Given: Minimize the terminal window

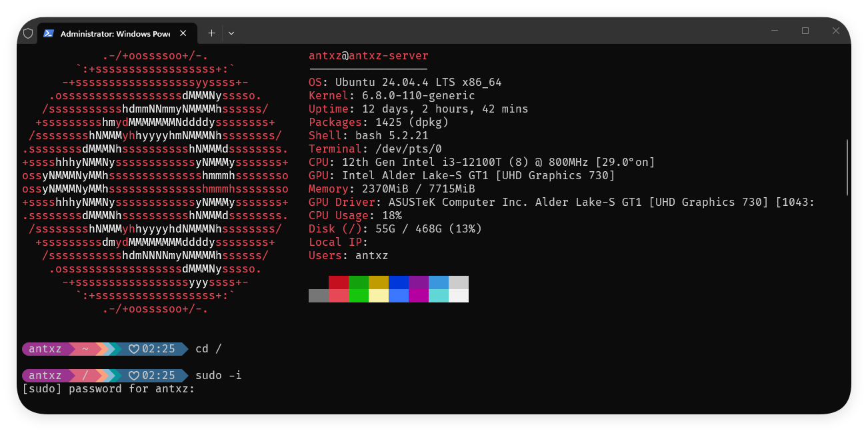Looking at the screenshot, I should tap(775, 31).
